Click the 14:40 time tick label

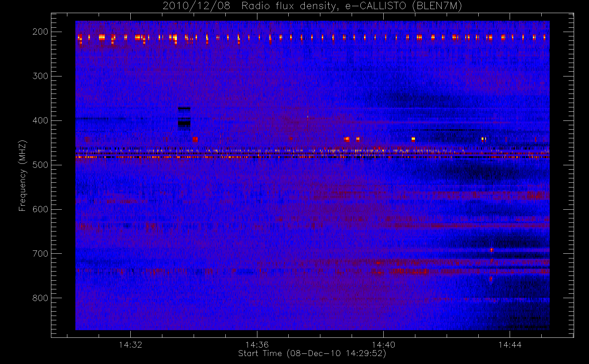click(x=383, y=345)
